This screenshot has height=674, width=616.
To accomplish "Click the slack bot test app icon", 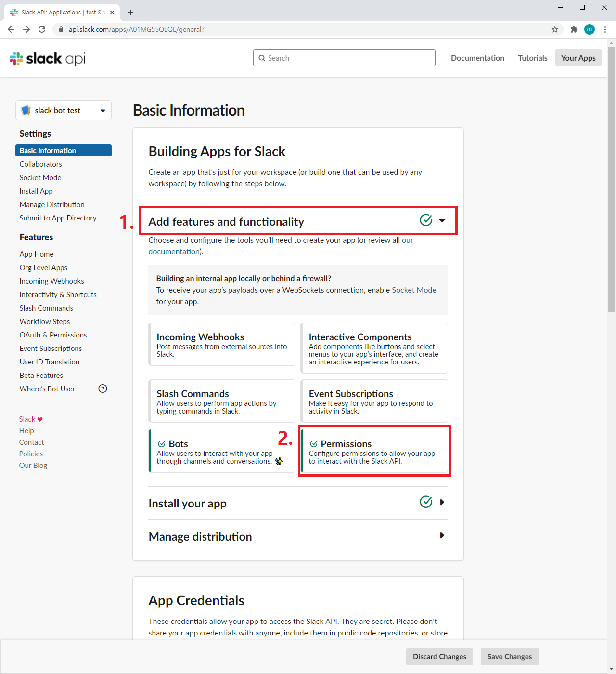I will pyautogui.click(x=26, y=110).
